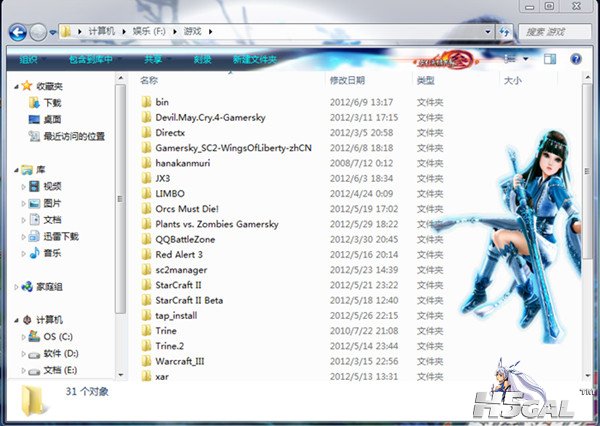Click the navigation pane scrollbar
This screenshot has height=426, width=600.
click(x=121, y=199)
